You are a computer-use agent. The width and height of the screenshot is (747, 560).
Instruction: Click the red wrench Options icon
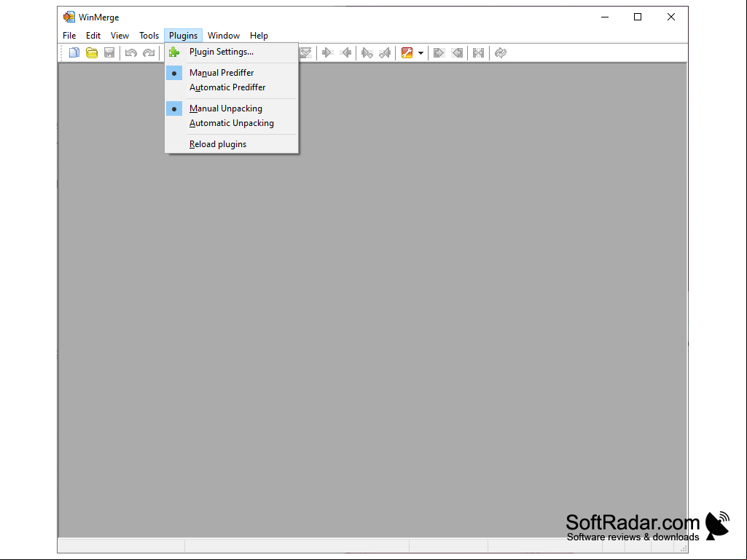407,53
